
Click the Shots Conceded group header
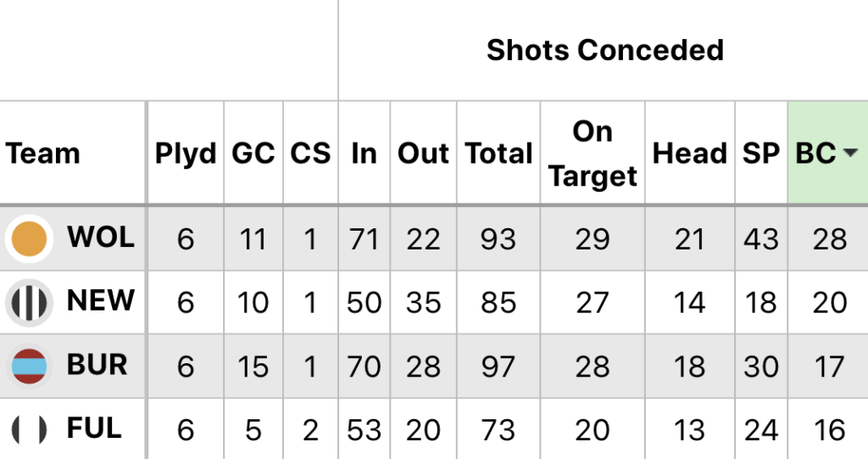coord(604,50)
